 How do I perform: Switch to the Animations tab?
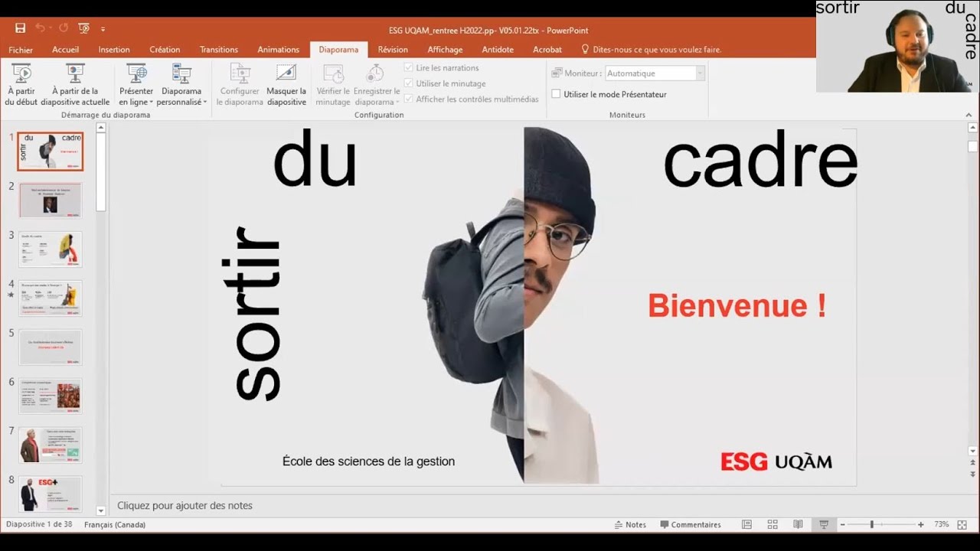click(279, 50)
